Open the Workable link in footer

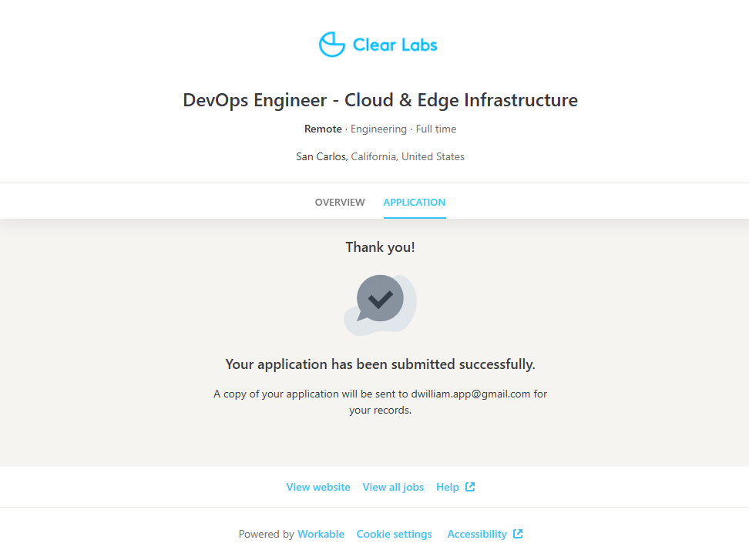tap(321, 534)
